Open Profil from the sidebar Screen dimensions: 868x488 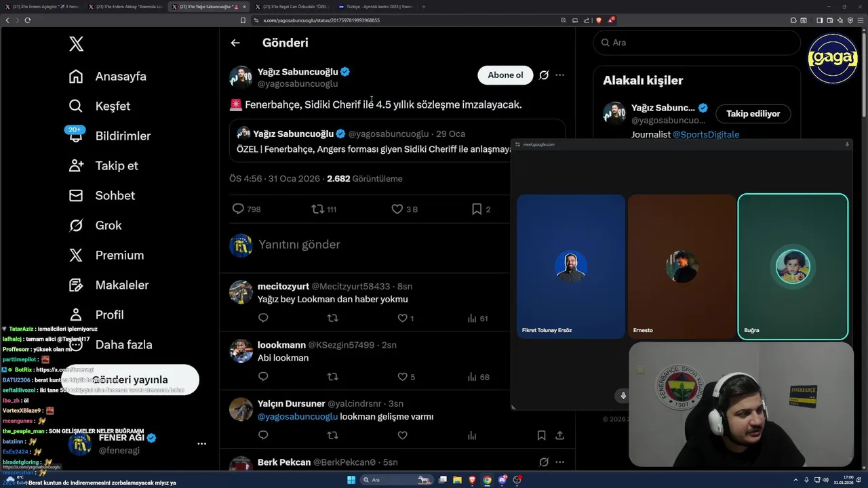[96, 315]
